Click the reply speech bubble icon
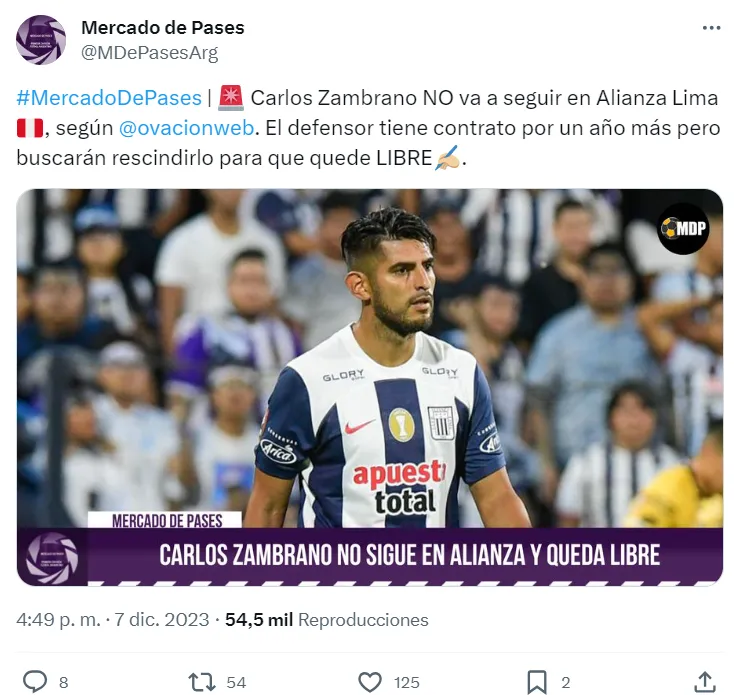The height and width of the screenshot is (695, 734). (x=35, y=681)
